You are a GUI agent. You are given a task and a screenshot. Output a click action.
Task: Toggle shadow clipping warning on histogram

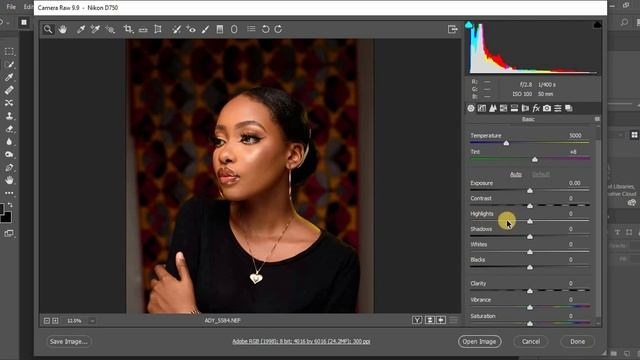pos(469,24)
